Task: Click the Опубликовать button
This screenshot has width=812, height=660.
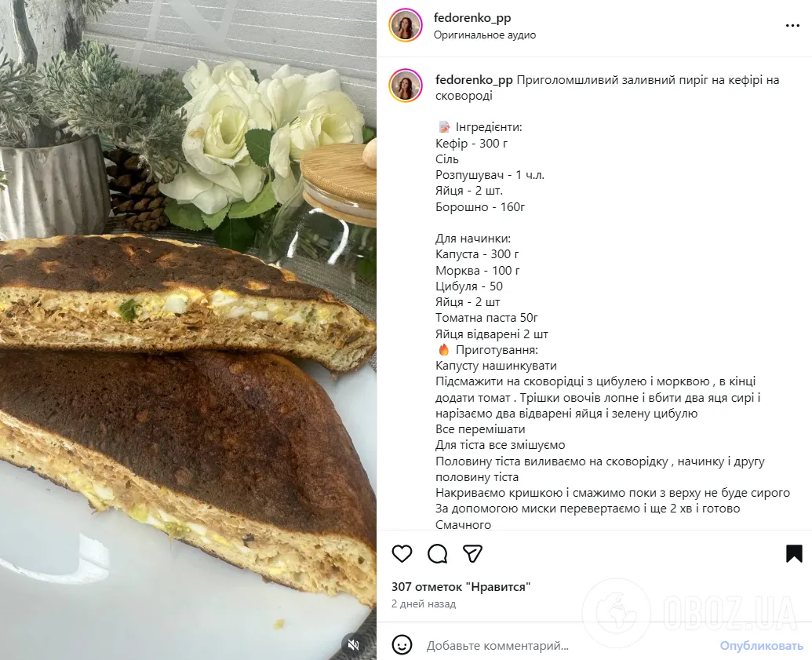Action: pos(761,646)
